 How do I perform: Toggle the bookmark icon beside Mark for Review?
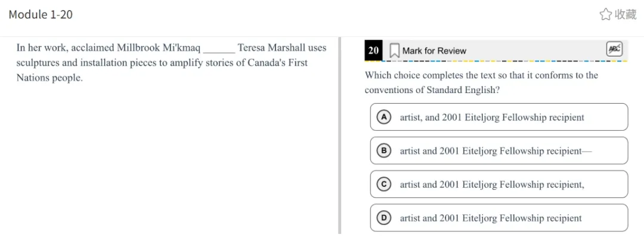pyautogui.click(x=394, y=51)
